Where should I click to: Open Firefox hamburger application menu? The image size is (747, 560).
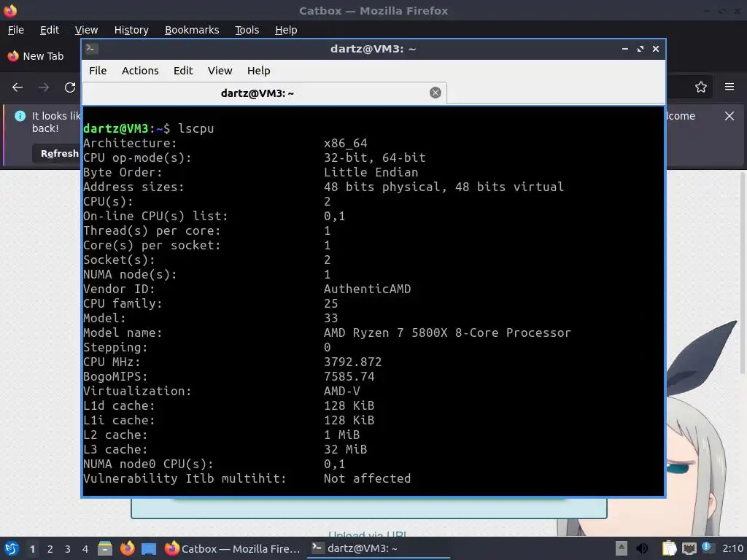pos(729,87)
